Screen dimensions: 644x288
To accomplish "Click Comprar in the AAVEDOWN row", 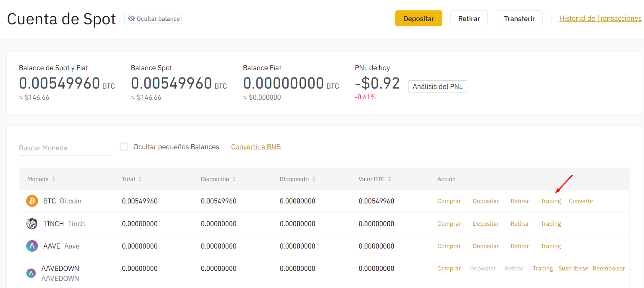I will coord(449,268).
